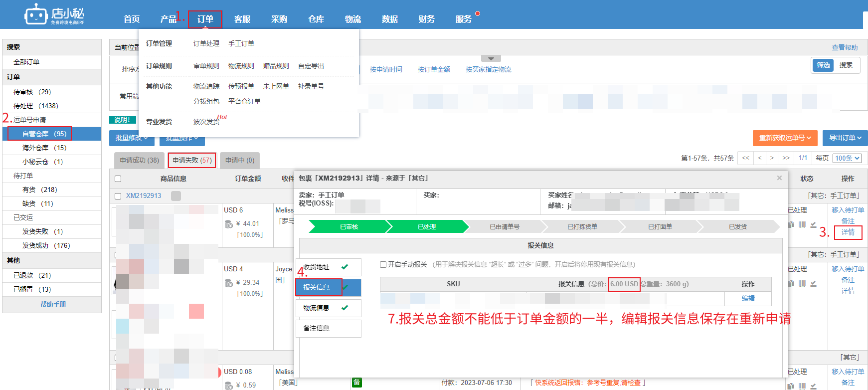This screenshot has height=390, width=868.
Task: Click the green 备 remark badge icon
Action: [356, 383]
